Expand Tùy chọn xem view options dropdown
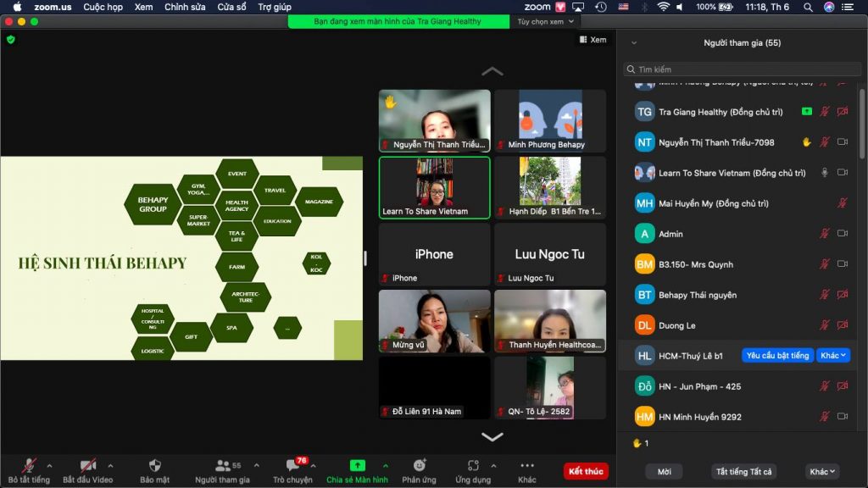 [x=545, y=21]
